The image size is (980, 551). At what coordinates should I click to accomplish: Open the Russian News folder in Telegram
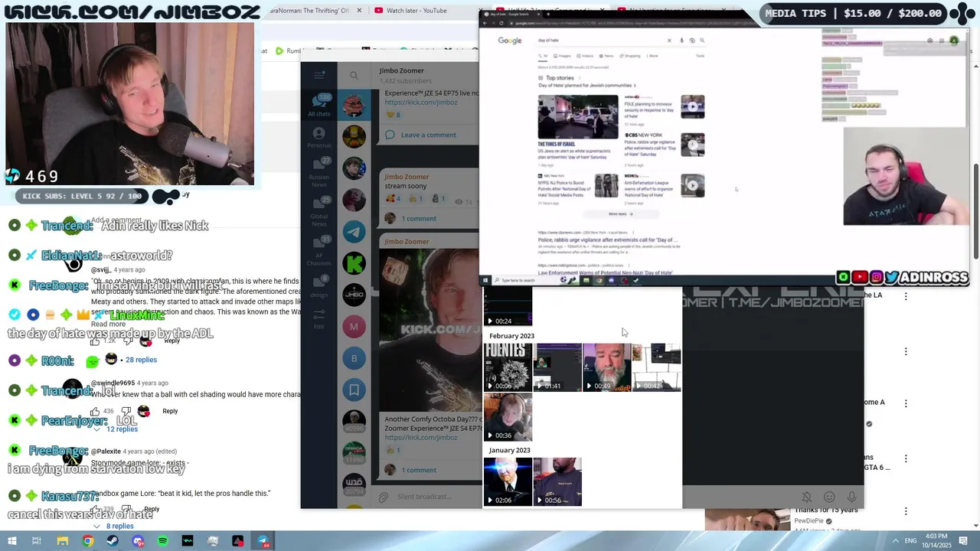coord(319,172)
